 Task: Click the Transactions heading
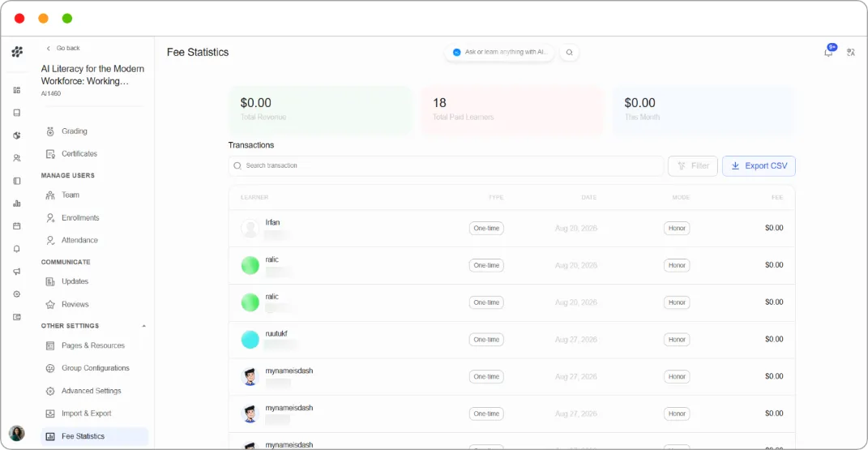tap(251, 145)
